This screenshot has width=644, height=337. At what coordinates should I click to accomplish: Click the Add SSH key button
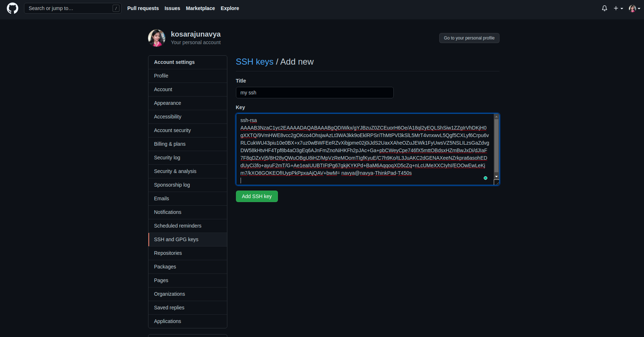tap(257, 196)
